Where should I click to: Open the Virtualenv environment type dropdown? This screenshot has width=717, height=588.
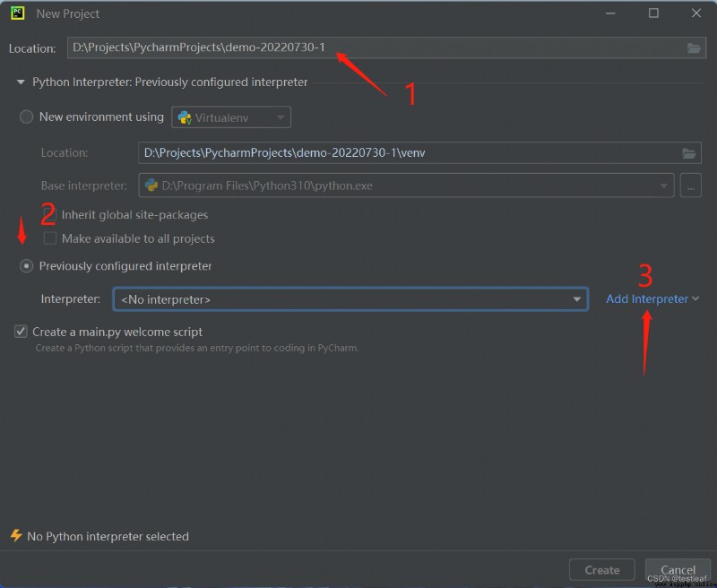[x=231, y=117]
